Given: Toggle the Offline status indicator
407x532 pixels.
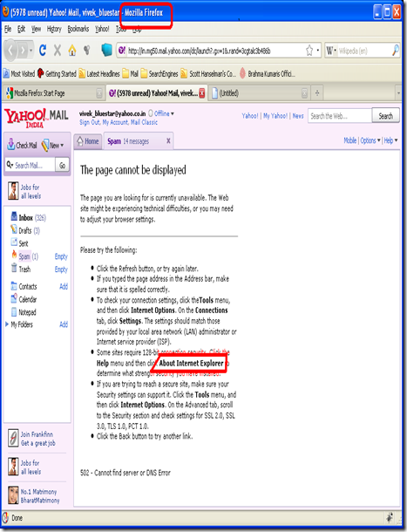Looking at the screenshot, I should [161, 113].
